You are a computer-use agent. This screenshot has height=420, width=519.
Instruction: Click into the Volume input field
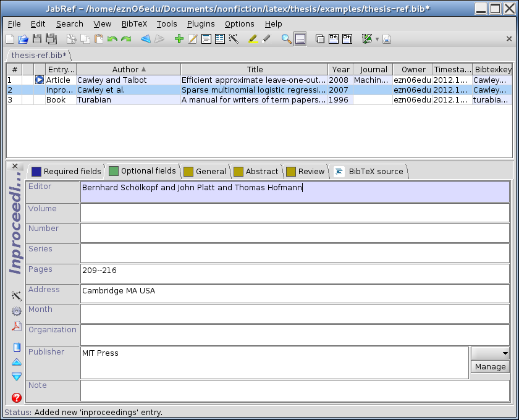(294, 213)
